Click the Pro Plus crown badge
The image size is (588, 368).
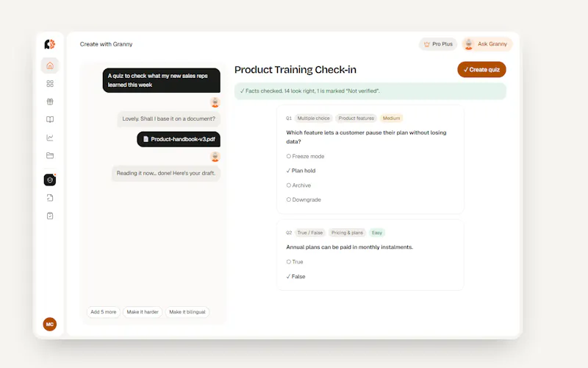(438, 44)
